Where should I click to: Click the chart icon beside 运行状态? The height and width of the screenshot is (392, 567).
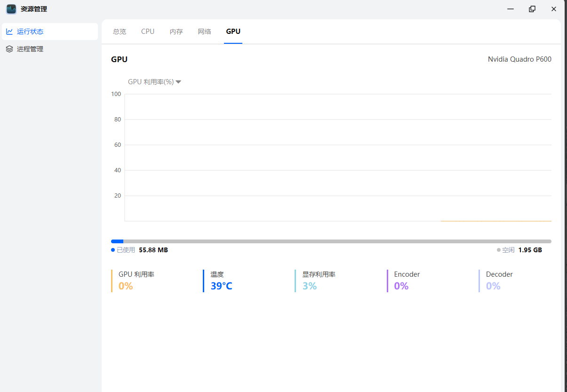click(x=9, y=32)
